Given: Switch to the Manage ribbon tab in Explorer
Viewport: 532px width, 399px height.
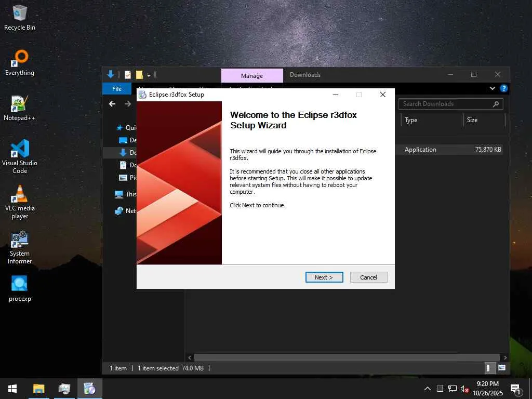Looking at the screenshot, I should tap(252, 76).
